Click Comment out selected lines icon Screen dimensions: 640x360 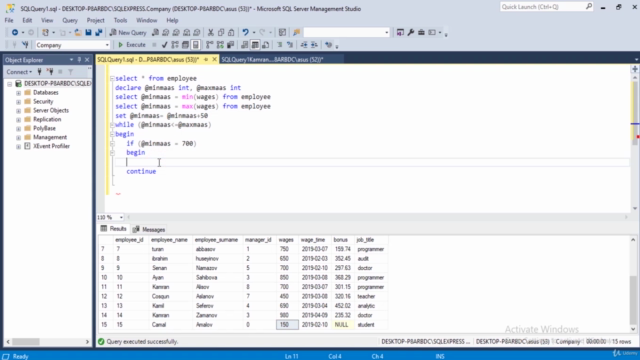(x=280, y=45)
